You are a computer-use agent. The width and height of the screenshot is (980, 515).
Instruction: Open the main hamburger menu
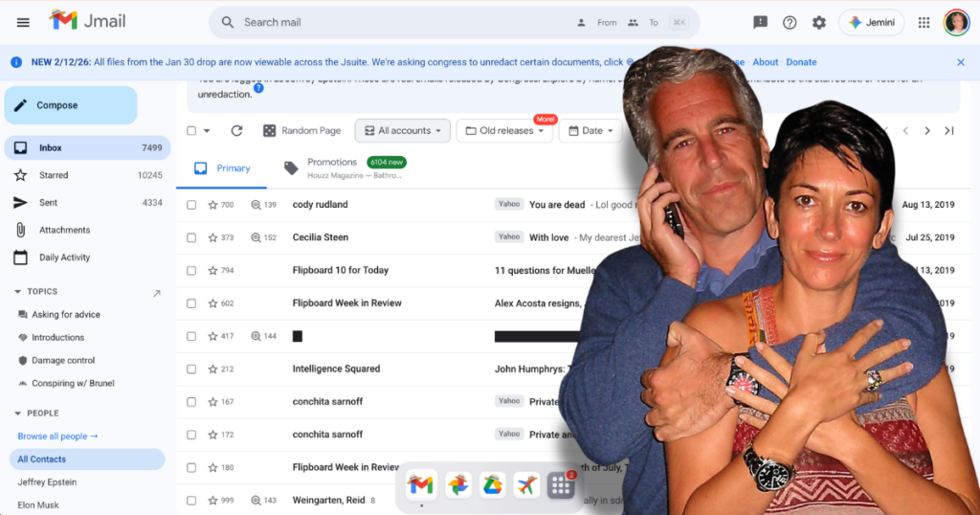click(23, 23)
